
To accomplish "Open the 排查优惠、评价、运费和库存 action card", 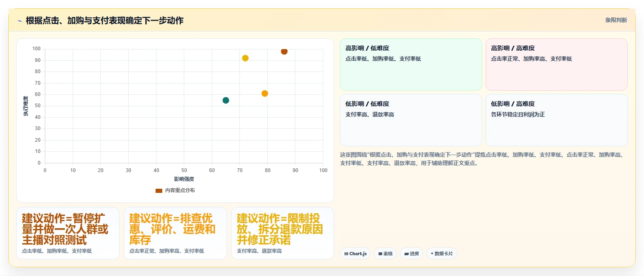I will click(175, 233).
